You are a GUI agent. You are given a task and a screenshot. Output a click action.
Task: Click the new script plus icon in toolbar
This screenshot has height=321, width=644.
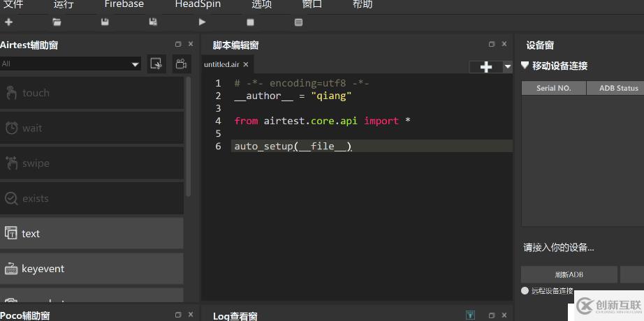click(8, 22)
